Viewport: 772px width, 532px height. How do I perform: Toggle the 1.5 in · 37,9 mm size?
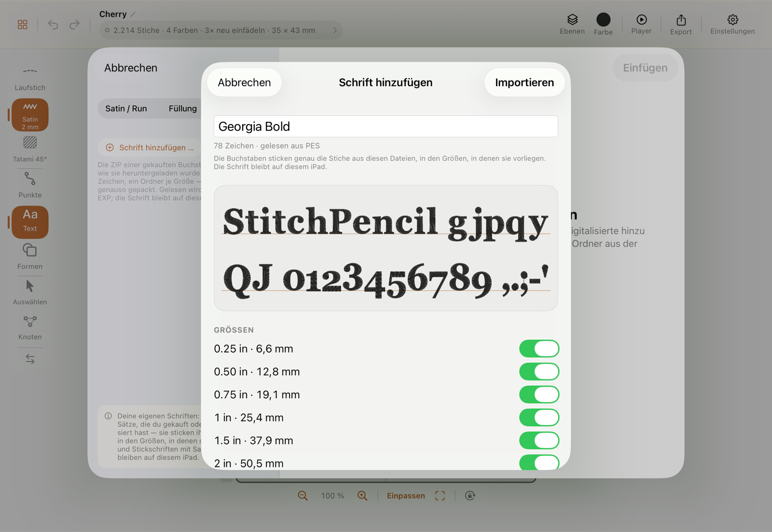pos(539,440)
